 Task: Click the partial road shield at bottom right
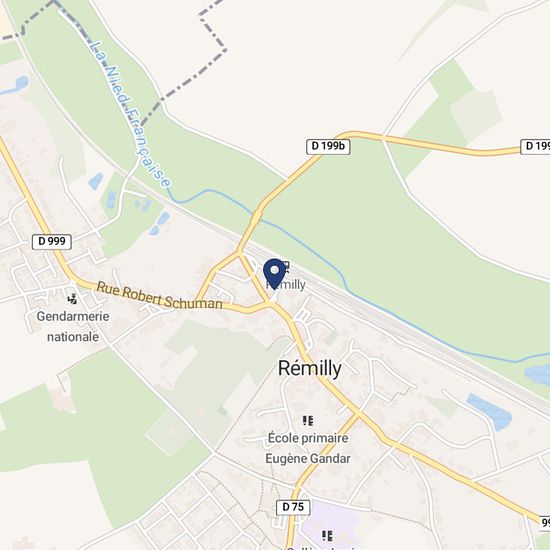tap(545, 523)
